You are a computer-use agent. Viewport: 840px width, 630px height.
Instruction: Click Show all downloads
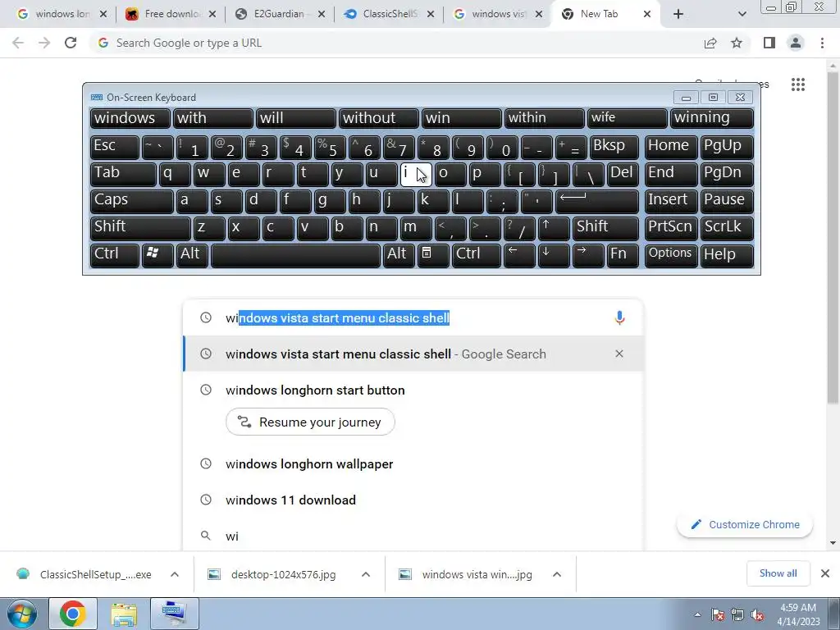(778, 573)
